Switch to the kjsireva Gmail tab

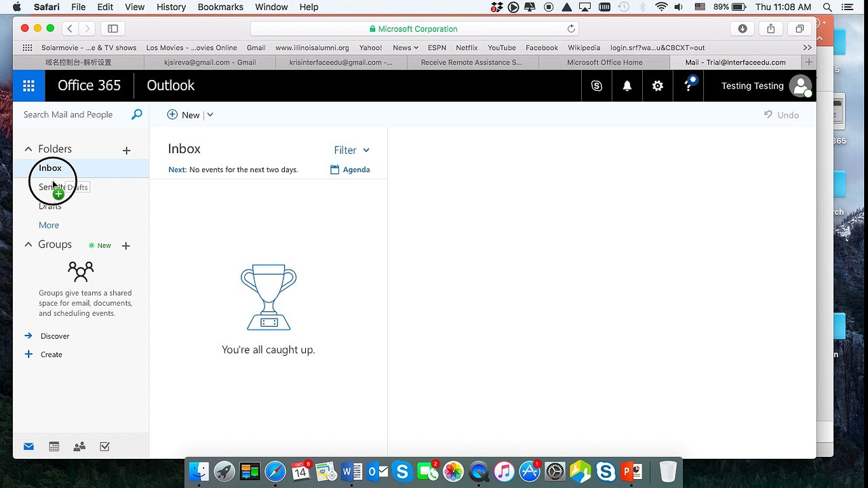[210, 62]
